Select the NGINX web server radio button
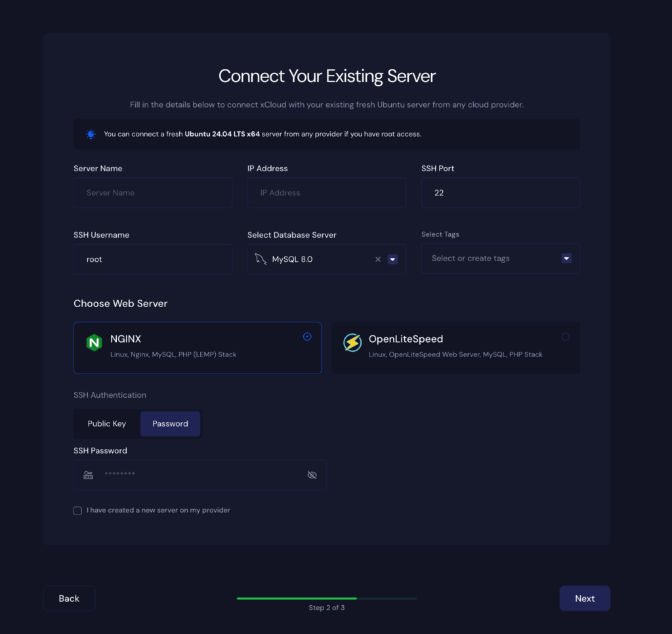Screen dimensions: 672x634 coord(307,337)
